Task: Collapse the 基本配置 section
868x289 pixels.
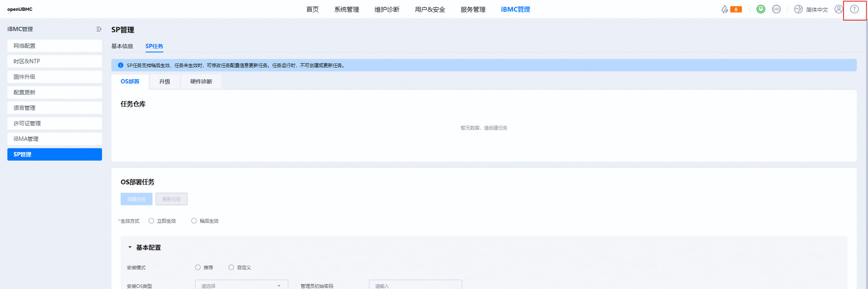Action: (x=130, y=248)
